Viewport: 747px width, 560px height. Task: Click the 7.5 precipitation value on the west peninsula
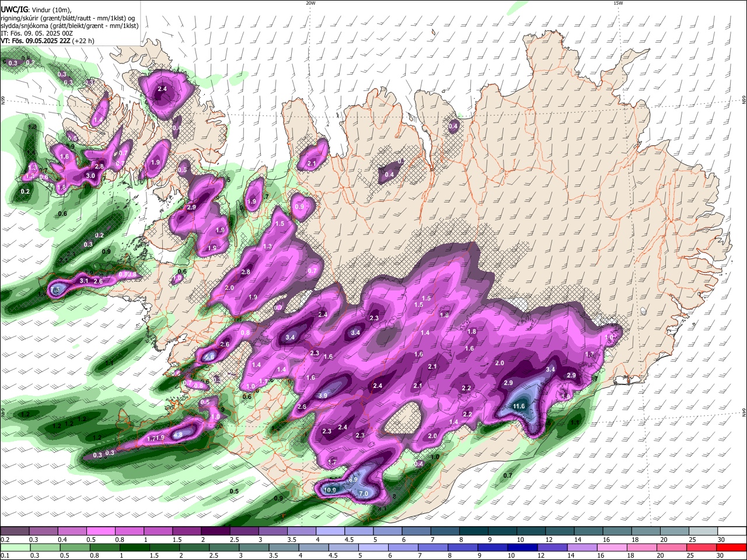point(56,290)
